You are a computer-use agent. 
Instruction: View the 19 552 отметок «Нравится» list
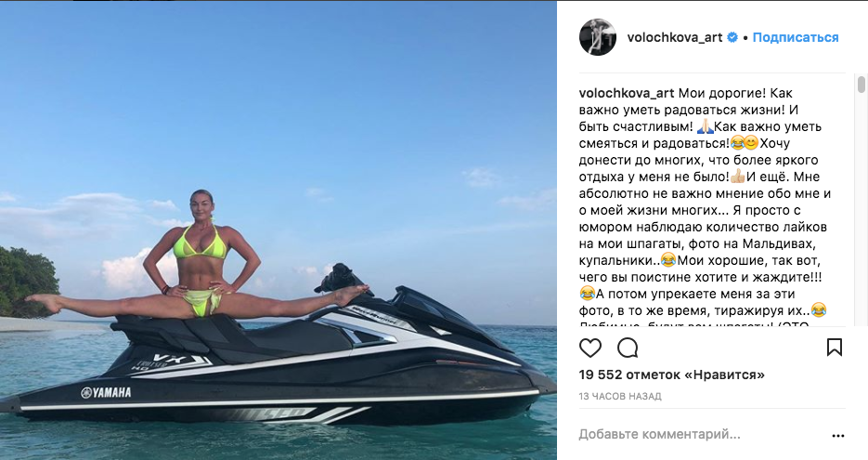coord(671,375)
